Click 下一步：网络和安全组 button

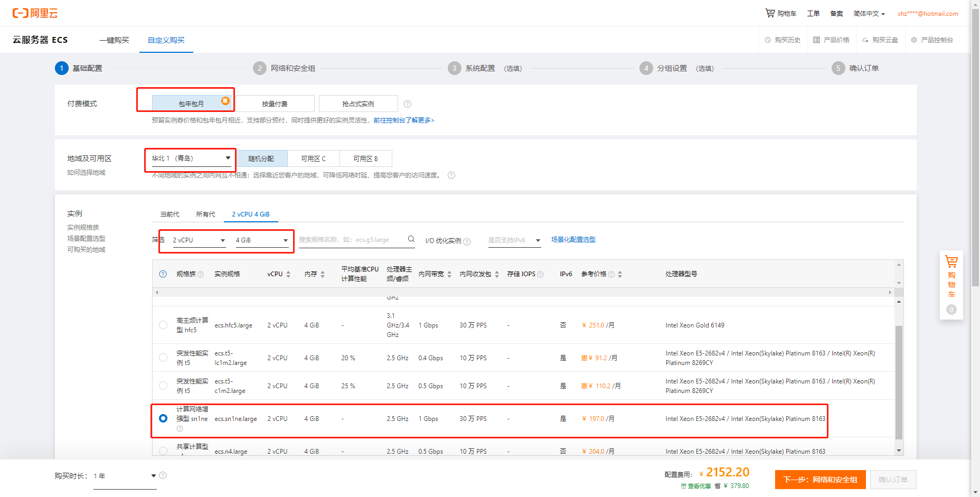click(x=820, y=480)
